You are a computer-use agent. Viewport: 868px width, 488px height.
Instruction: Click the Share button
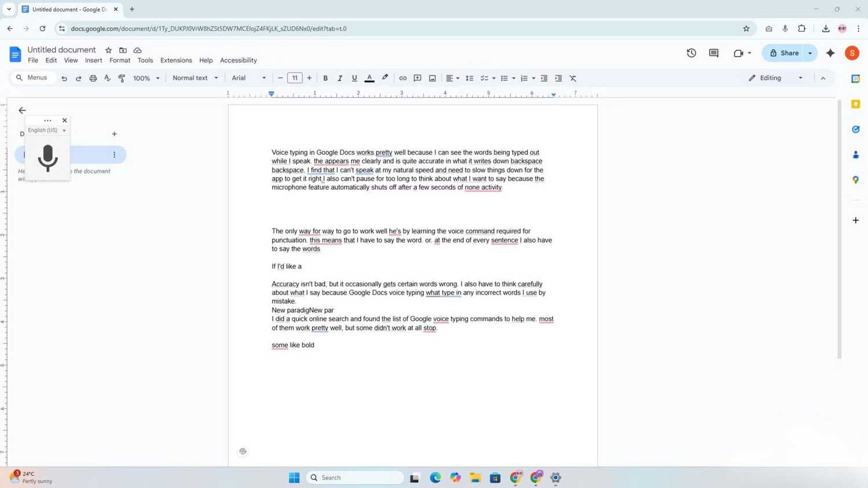787,53
